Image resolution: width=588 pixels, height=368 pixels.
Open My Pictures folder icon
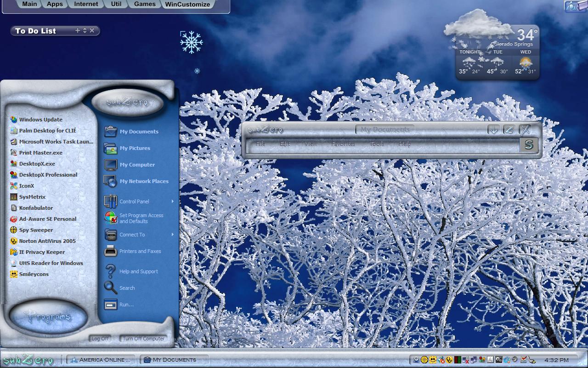tap(110, 148)
